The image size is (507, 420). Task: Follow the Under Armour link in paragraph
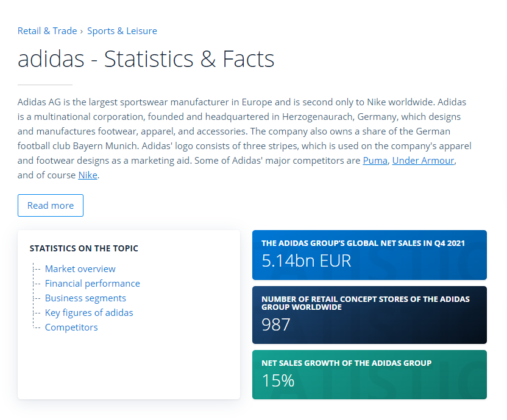pos(424,161)
